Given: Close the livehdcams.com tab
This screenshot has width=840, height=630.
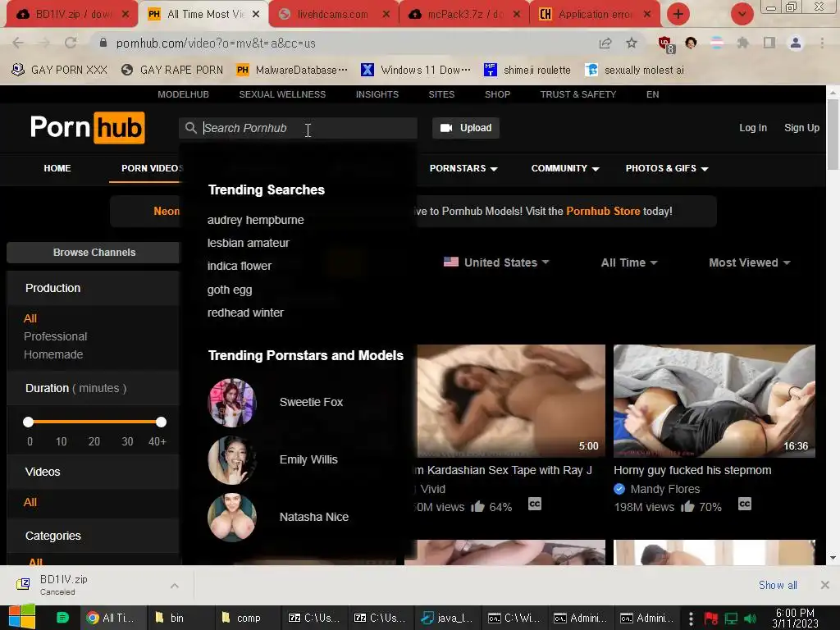Looking at the screenshot, I should click(x=386, y=15).
